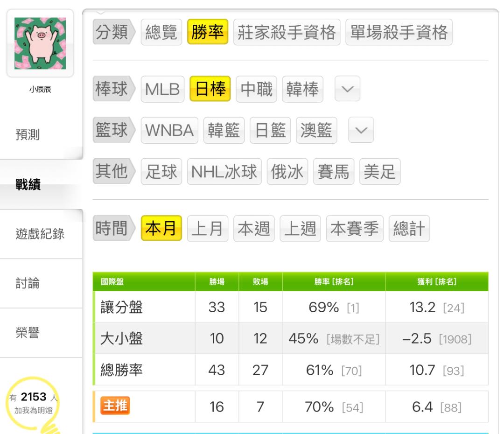Click the 時間 row label
The height and width of the screenshot is (434, 504).
(x=114, y=228)
